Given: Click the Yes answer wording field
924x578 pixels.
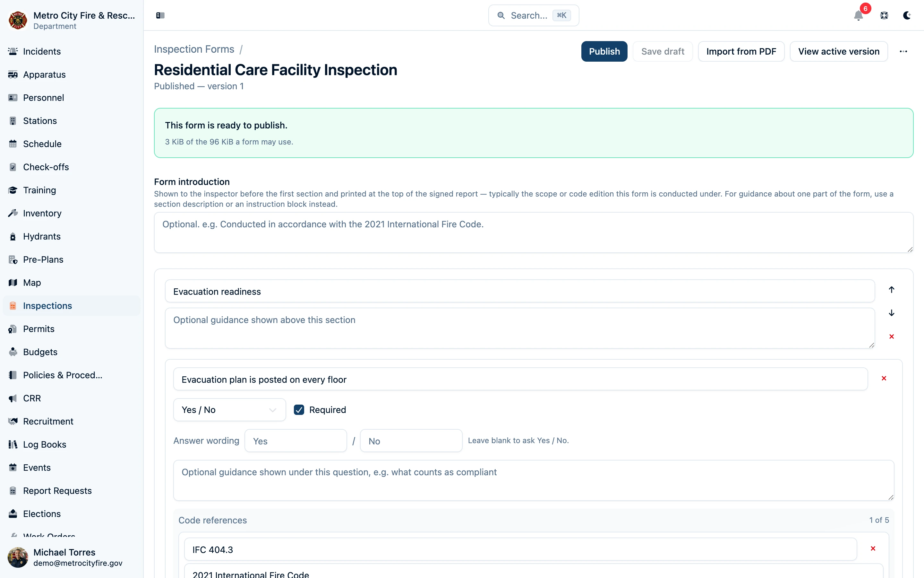Looking at the screenshot, I should tap(295, 441).
